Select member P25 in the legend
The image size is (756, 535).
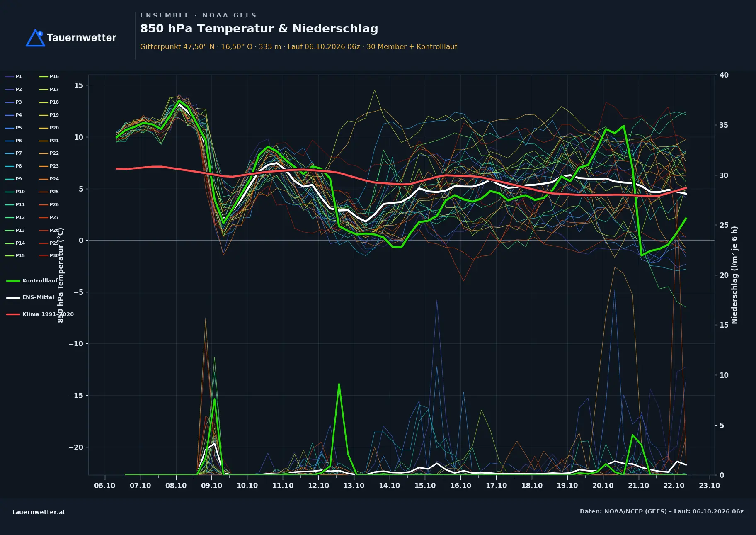tap(49, 192)
